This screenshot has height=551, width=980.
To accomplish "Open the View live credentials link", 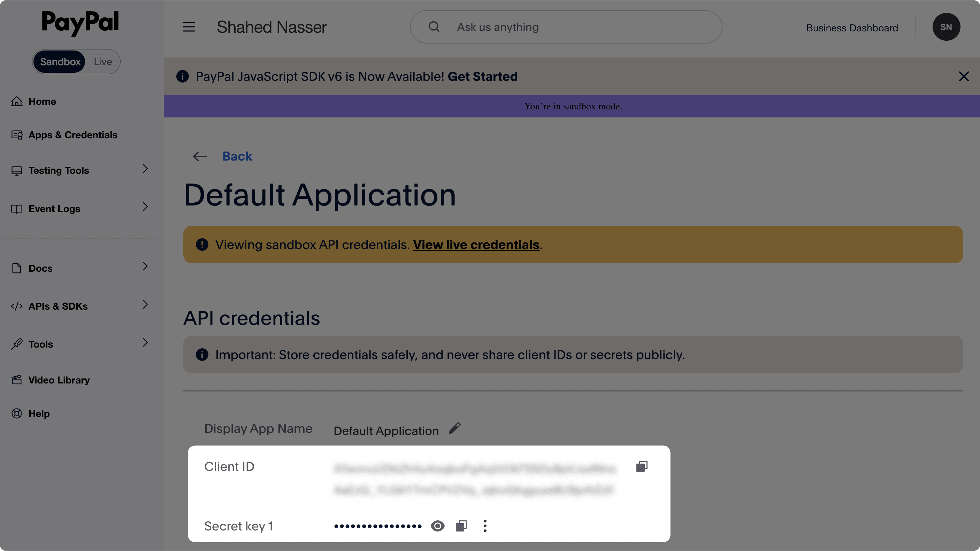I will (x=476, y=245).
